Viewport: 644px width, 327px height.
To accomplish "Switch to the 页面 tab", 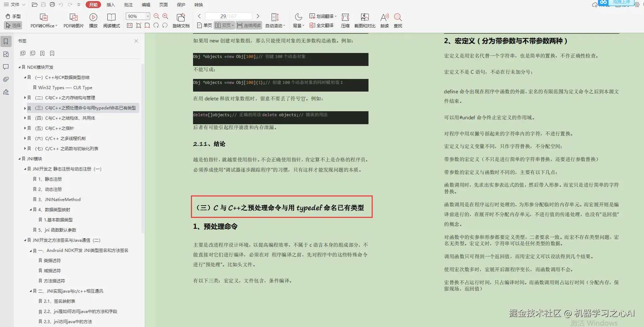I will coord(164,5).
